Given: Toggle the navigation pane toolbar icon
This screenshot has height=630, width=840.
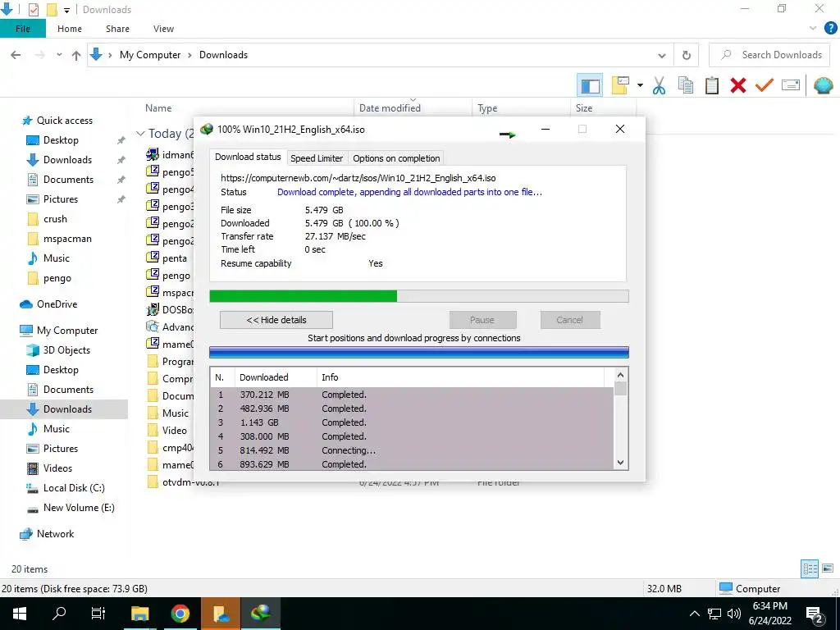Looking at the screenshot, I should [x=590, y=85].
